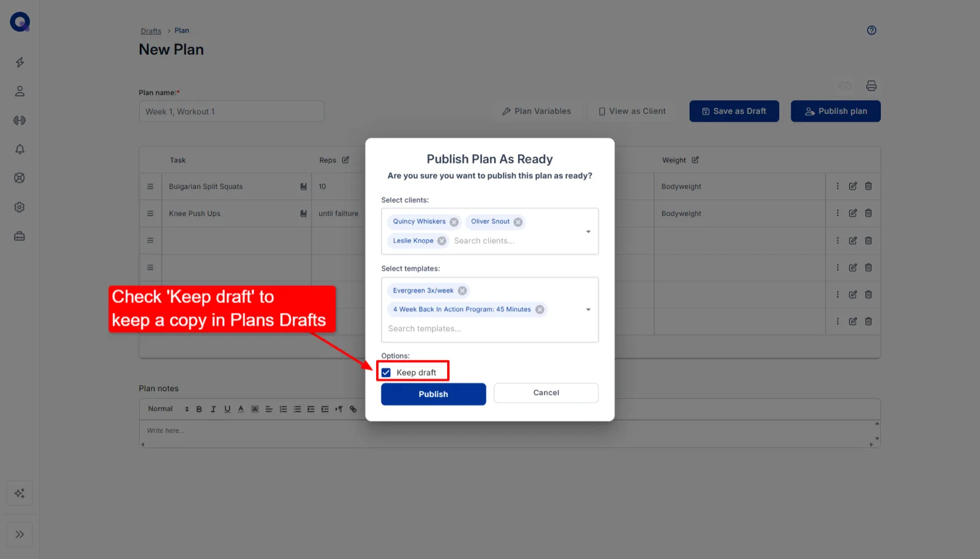Image resolution: width=980 pixels, height=559 pixels.
Task: Click drag handle of Knee Push Ups row
Action: (x=150, y=214)
